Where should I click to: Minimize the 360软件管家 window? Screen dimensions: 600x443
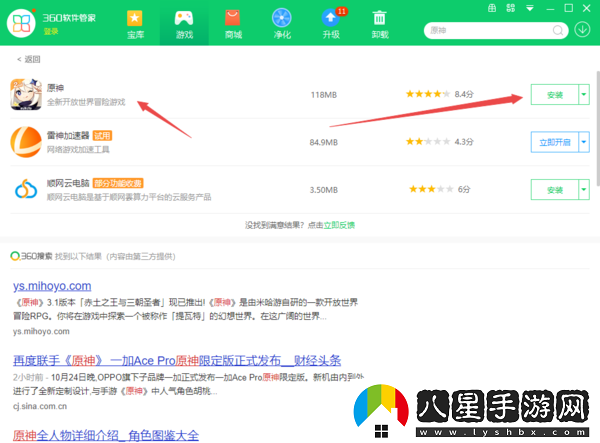(x=550, y=8)
